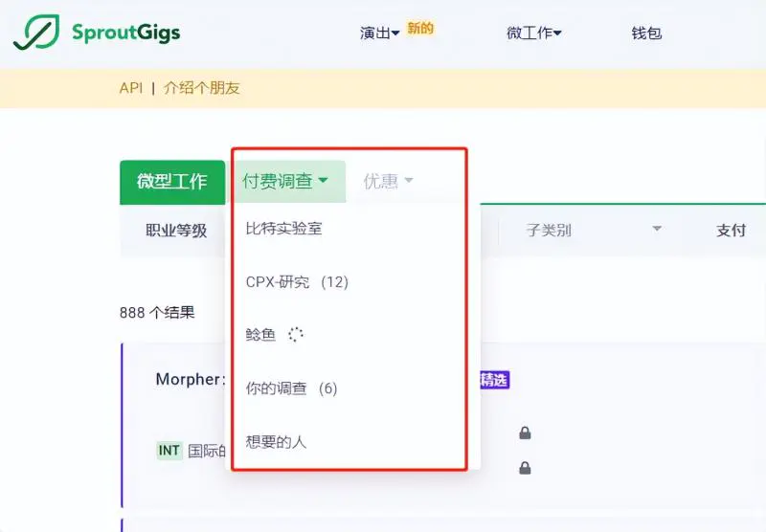The width and height of the screenshot is (766, 532).
Task: Click the API link in banner
Action: click(x=130, y=88)
